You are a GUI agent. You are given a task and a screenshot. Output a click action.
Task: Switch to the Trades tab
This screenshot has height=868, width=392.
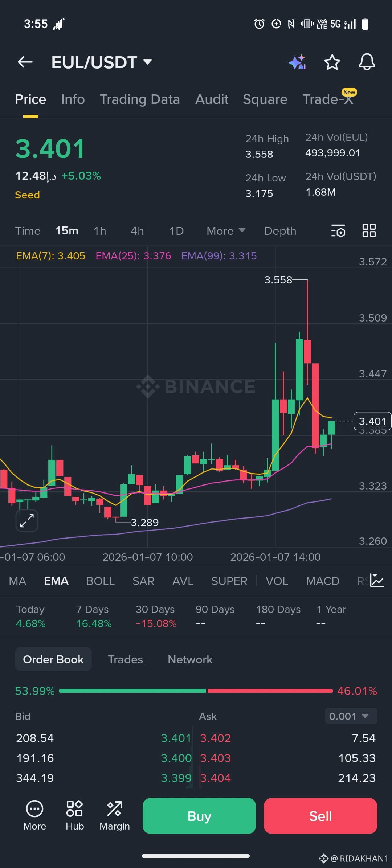click(x=125, y=659)
